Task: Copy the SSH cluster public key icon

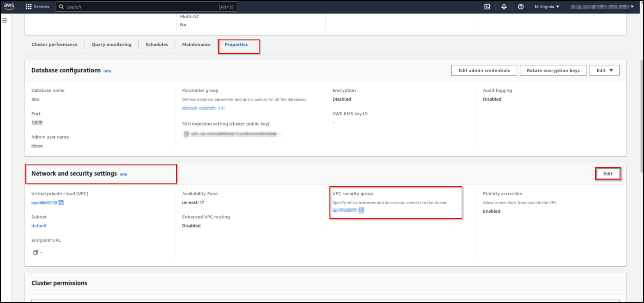Action: click(x=186, y=134)
